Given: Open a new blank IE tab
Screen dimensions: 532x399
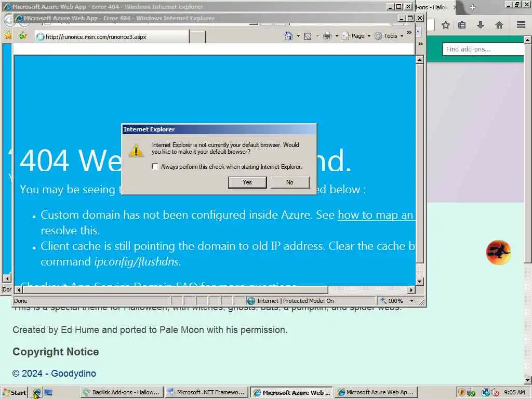Looking at the screenshot, I should (x=197, y=37).
